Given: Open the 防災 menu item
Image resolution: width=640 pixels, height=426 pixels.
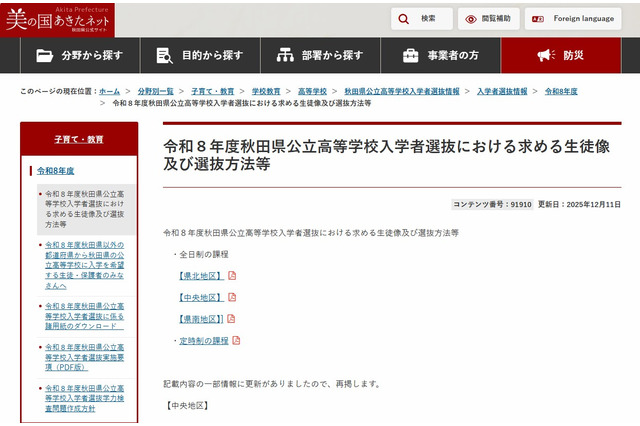Looking at the screenshot, I should 561,55.
